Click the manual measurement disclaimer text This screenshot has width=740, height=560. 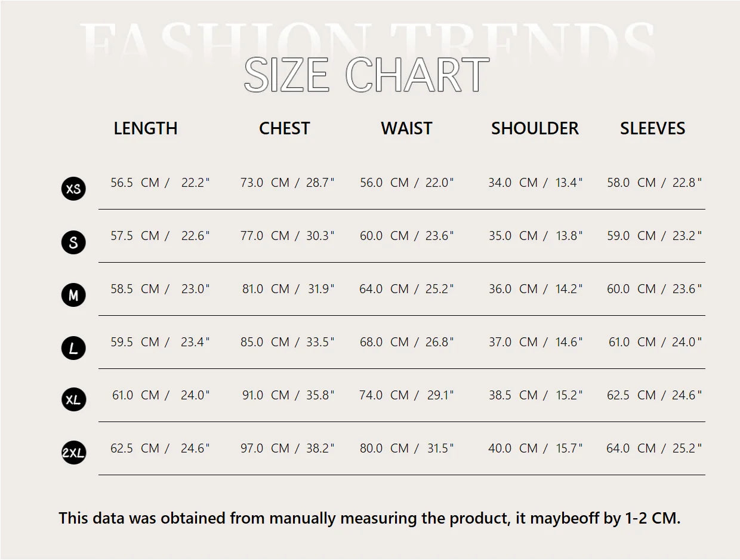pyautogui.click(x=369, y=518)
